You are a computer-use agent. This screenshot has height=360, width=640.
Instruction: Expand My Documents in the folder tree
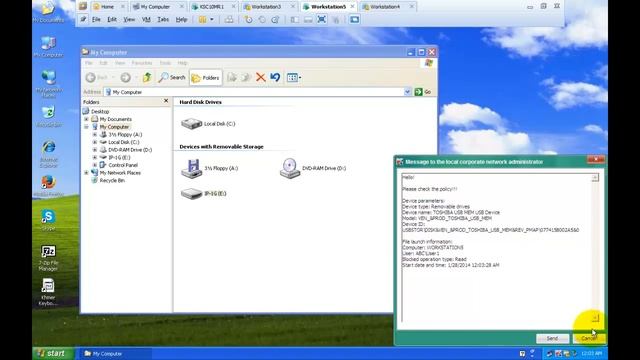[x=86, y=119]
